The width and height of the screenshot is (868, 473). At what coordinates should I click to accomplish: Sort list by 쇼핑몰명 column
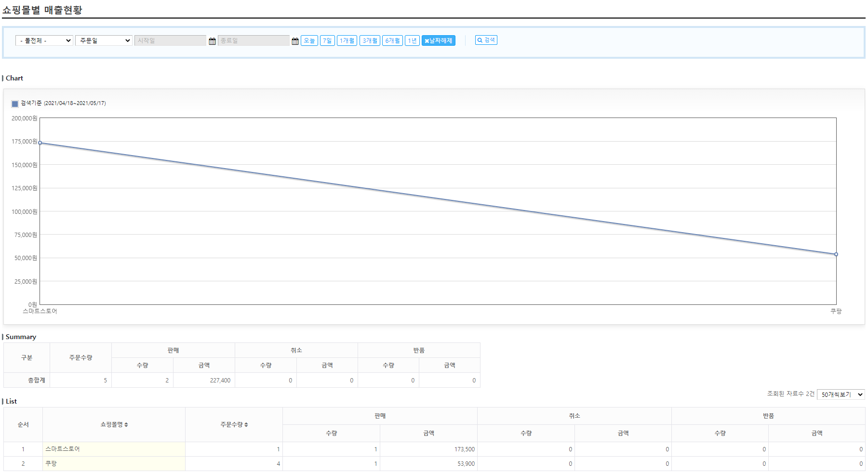114,425
